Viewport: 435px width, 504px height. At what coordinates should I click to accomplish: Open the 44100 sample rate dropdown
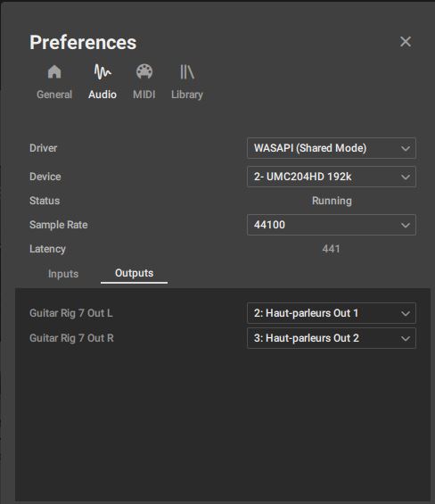tap(332, 225)
